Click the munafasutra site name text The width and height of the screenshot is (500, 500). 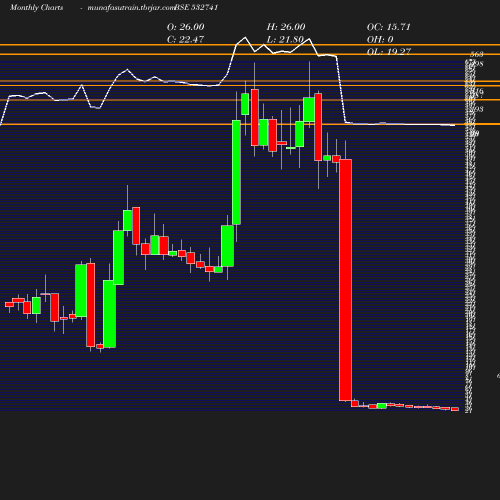point(131,7)
